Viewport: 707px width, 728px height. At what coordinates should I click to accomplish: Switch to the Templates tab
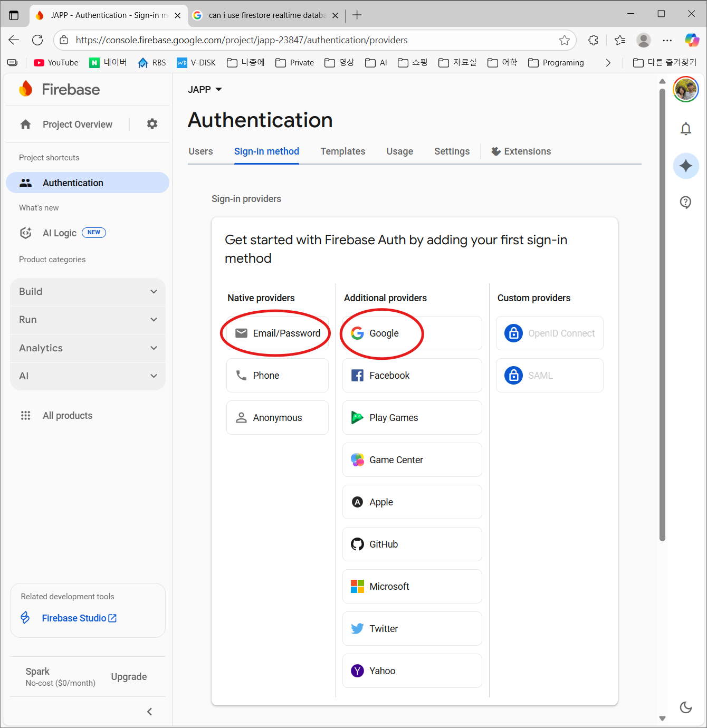343,151
